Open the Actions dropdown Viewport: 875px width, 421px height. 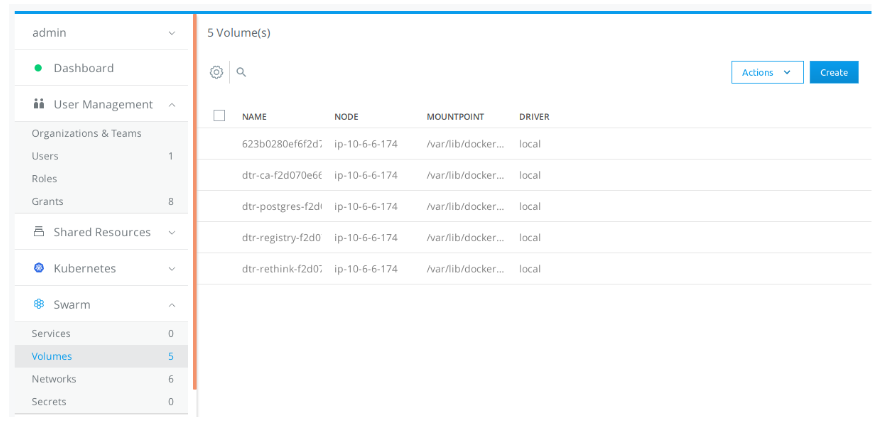[767, 72]
